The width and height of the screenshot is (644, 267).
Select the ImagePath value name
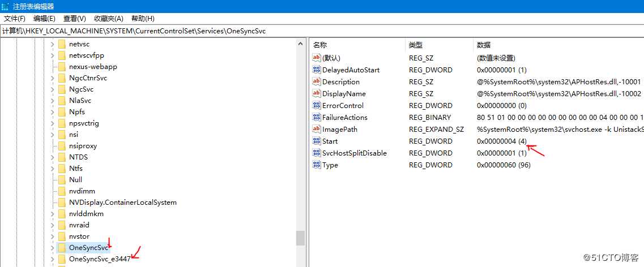click(340, 129)
